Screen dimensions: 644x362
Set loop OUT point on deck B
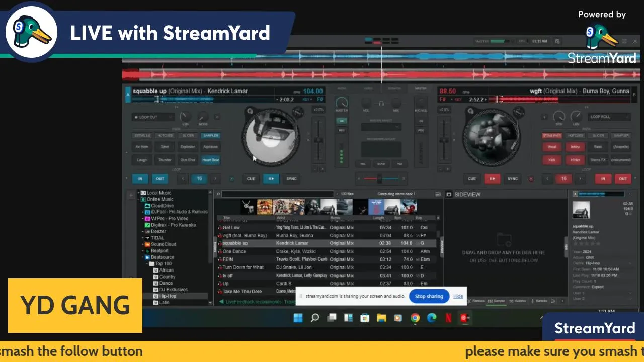623,179
